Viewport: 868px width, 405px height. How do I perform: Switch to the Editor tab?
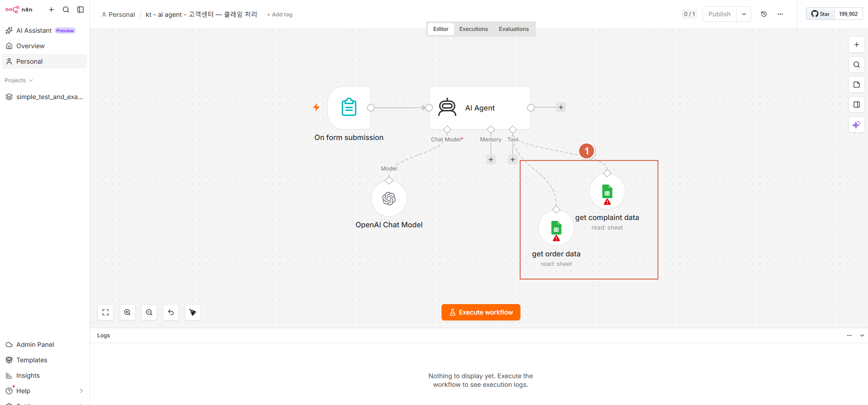(441, 29)
